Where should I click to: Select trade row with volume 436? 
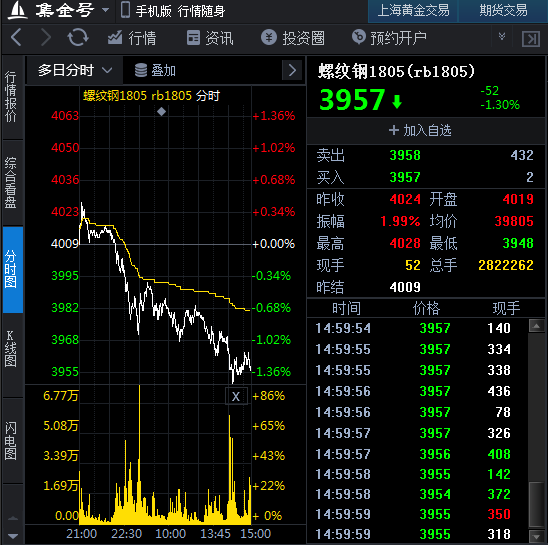pyautogui.click(x=418, y=391)
